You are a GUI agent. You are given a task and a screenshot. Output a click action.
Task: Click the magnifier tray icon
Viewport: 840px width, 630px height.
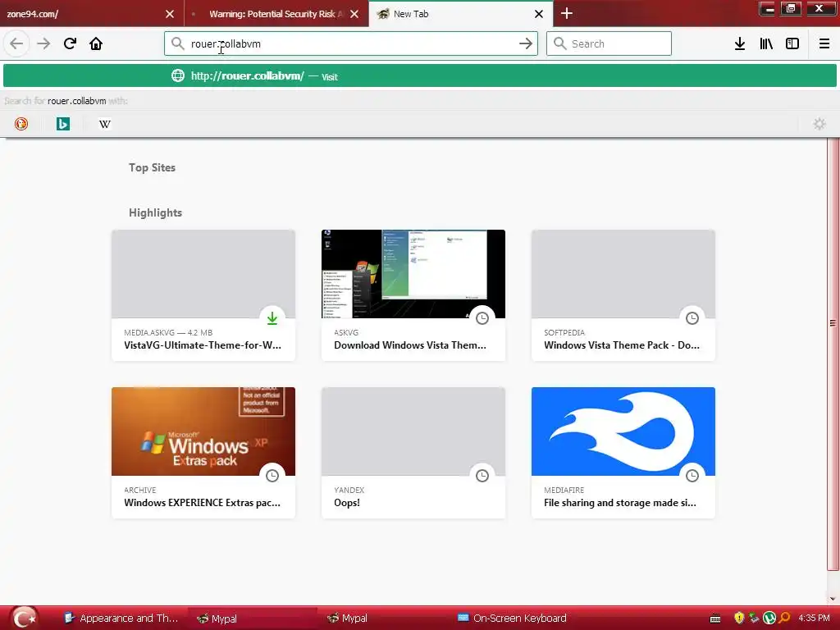(785, 619)
